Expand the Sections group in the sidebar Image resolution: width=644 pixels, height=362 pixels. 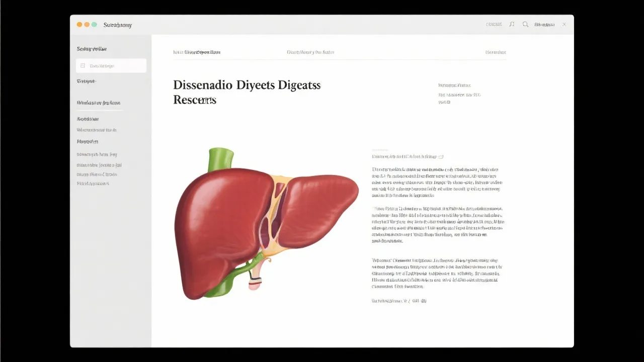(87, 119)
